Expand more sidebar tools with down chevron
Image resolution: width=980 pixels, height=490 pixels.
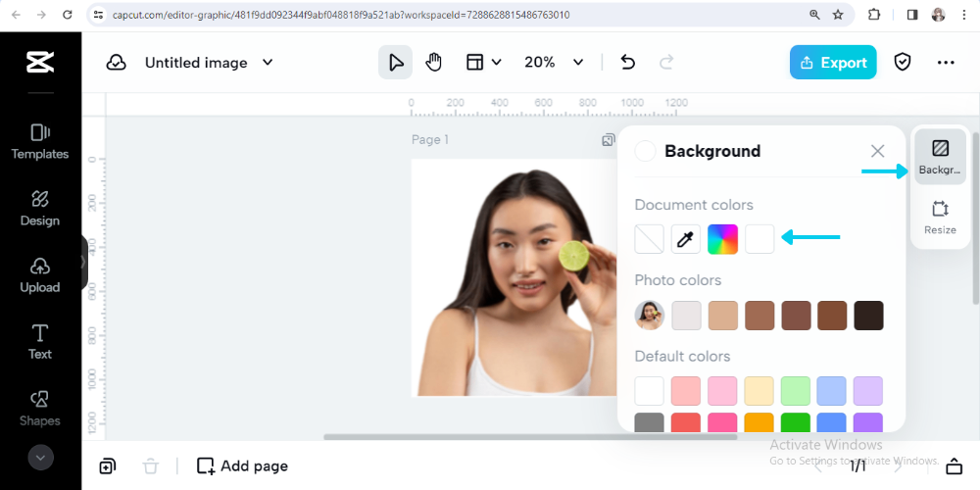[40, 458]
